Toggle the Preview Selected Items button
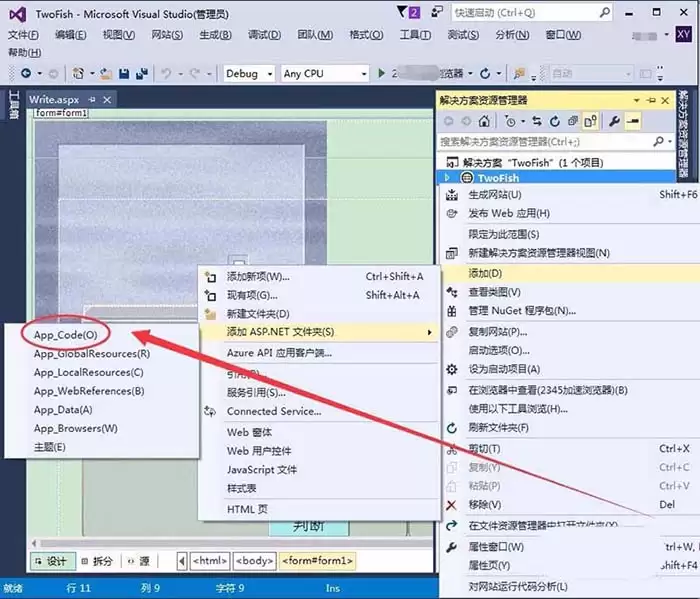Screen dimensions: 700x599 pyautogui.click(x=632, y=121)
